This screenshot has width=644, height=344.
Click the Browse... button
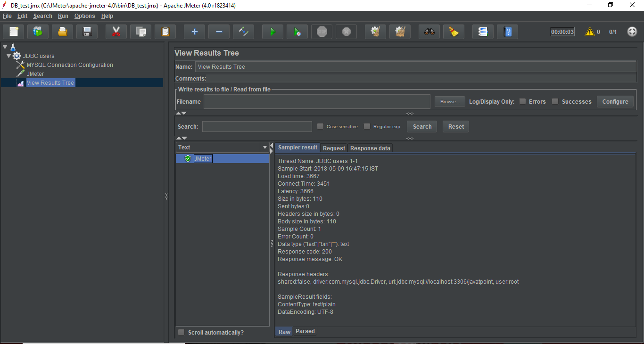point(450,101)
